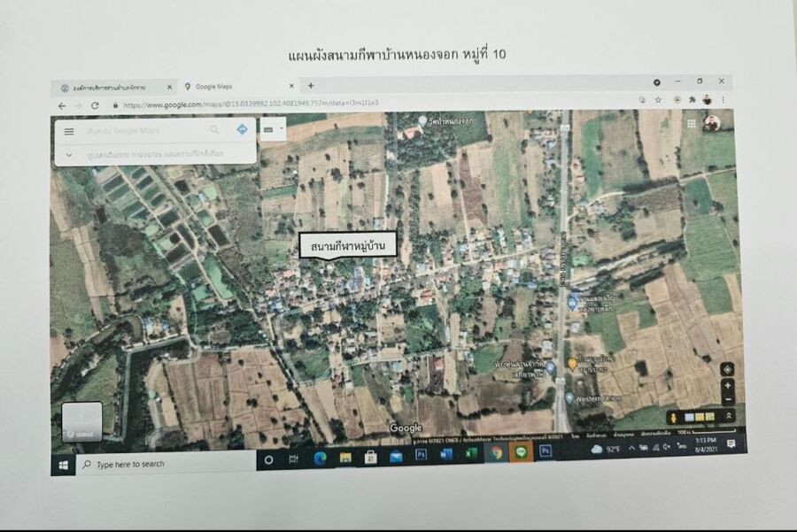This screenshot has width=797, height=532.
Task: Select the Street View pegman
Action: (x=674, y=416)
